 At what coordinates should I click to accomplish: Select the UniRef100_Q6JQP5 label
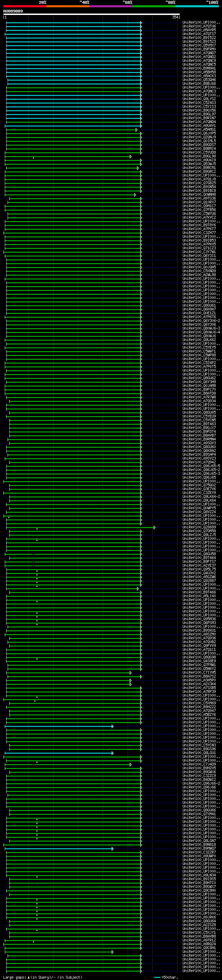pos(199,133)
